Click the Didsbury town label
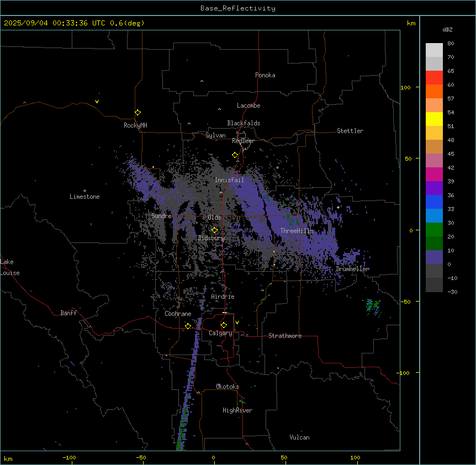 pos(211,238)
